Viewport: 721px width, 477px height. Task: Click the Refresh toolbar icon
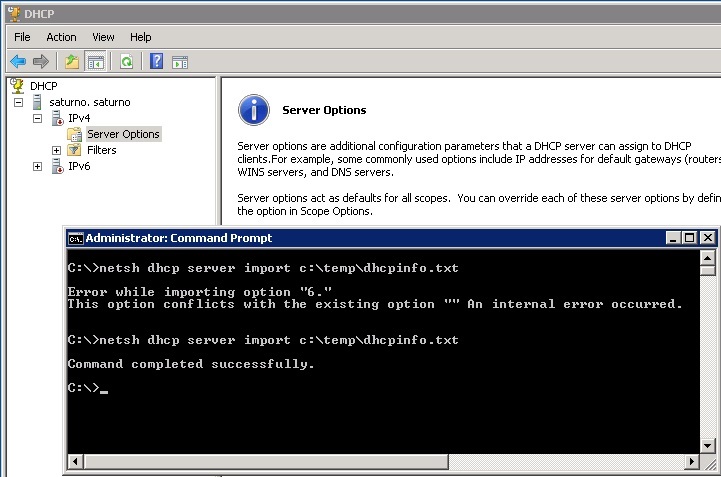pyautogui.click(x=126, y=61)
